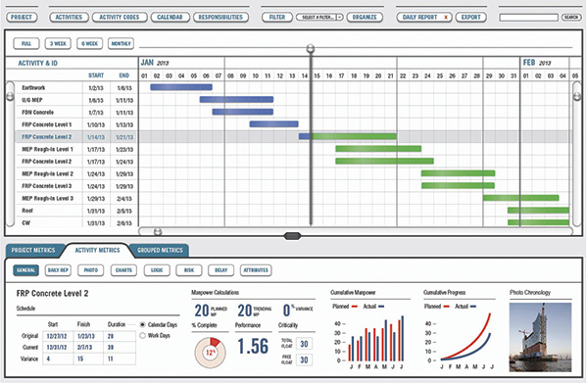Click the Total Float value box

[304, 344]
